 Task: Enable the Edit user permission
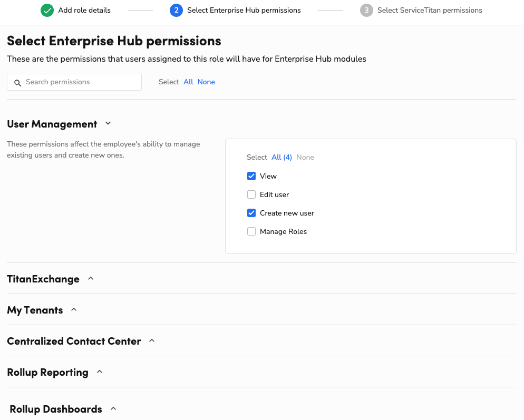click(251, 194)
